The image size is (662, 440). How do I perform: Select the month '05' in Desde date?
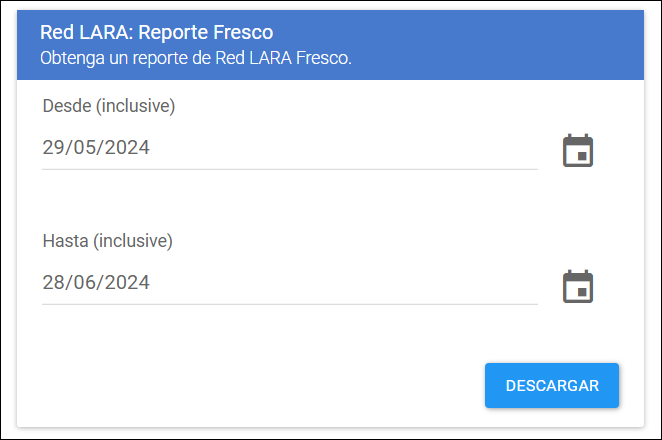tap(84, 148)
